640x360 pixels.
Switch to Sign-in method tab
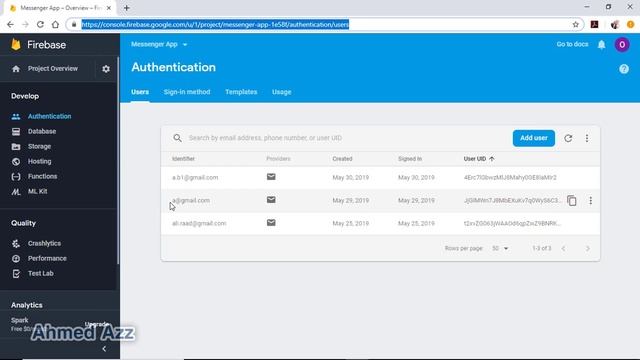click(x=187, y=92)
